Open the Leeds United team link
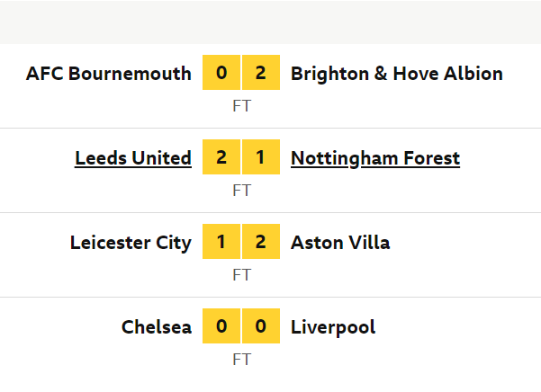The image size is (541, 392). click(x=133, y=158)
